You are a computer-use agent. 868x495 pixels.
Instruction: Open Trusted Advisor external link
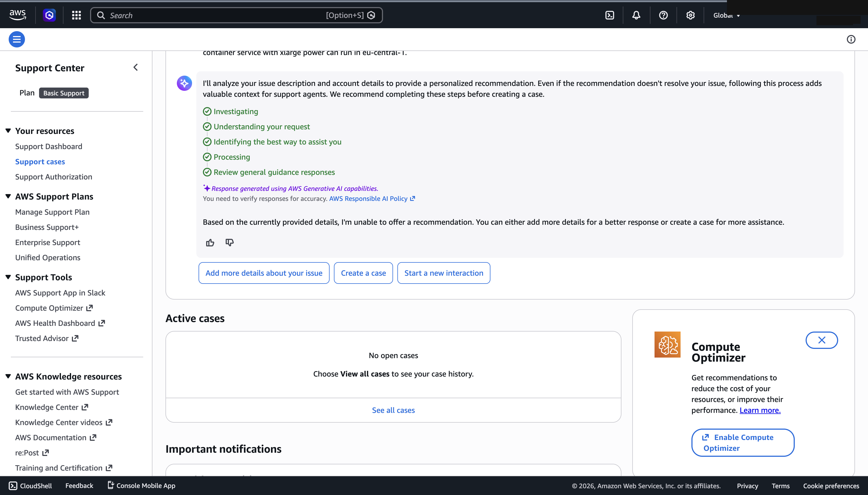(47, 338)
